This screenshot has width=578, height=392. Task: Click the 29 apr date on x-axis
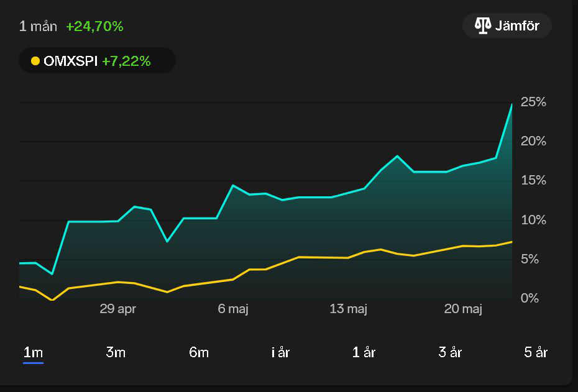[117, 309]
